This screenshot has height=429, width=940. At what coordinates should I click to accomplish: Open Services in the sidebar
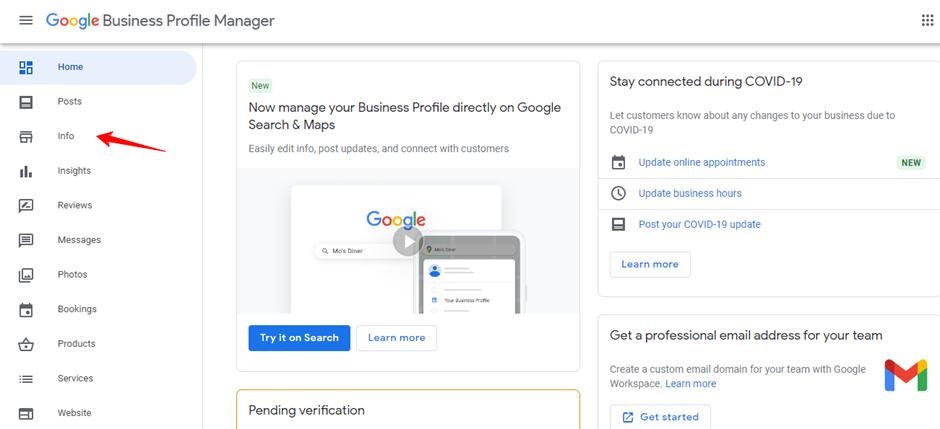tap(75, 379)
